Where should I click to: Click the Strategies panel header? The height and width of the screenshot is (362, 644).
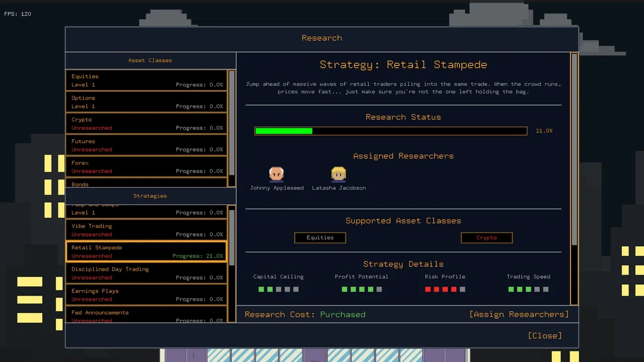coord(150,196)
